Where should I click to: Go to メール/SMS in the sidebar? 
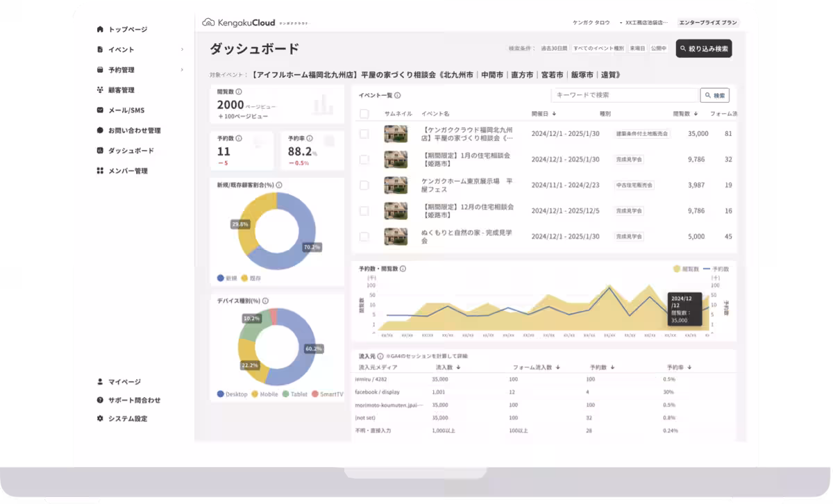coord(126,110)
